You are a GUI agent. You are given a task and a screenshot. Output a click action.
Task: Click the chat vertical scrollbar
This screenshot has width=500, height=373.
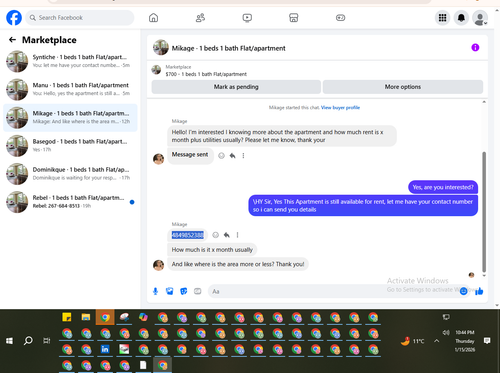484,212
